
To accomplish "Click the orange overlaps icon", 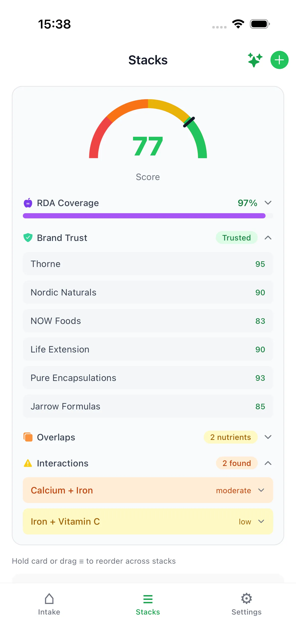I will (x=28, y=437).
